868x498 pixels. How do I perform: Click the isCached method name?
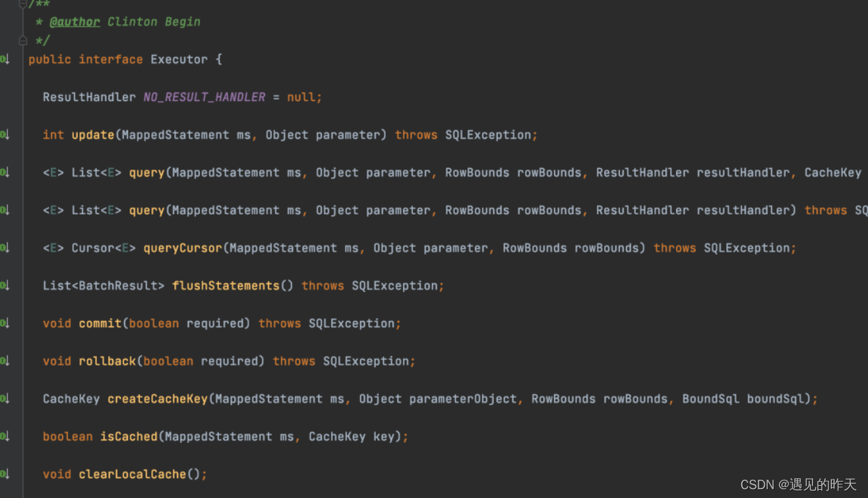pos(129,437)
